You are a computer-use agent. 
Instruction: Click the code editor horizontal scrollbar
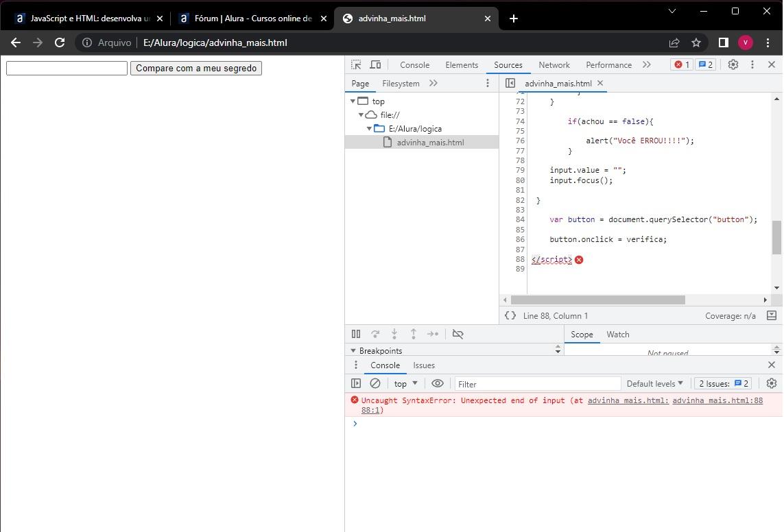[597, 300]
